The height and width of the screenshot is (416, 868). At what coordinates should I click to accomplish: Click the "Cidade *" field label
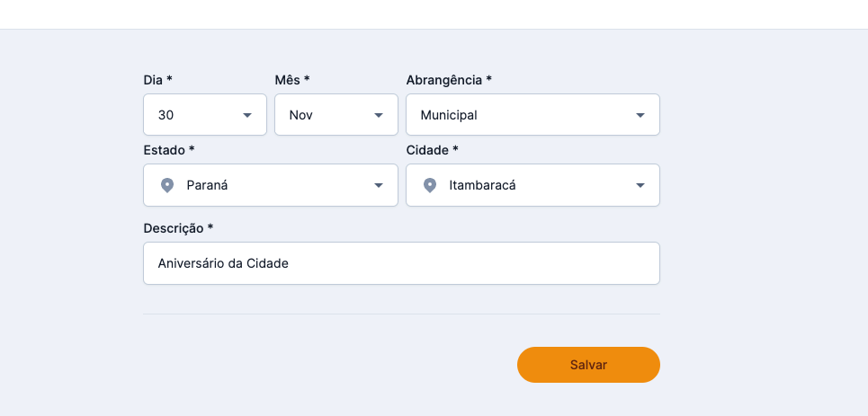(433, 150)
